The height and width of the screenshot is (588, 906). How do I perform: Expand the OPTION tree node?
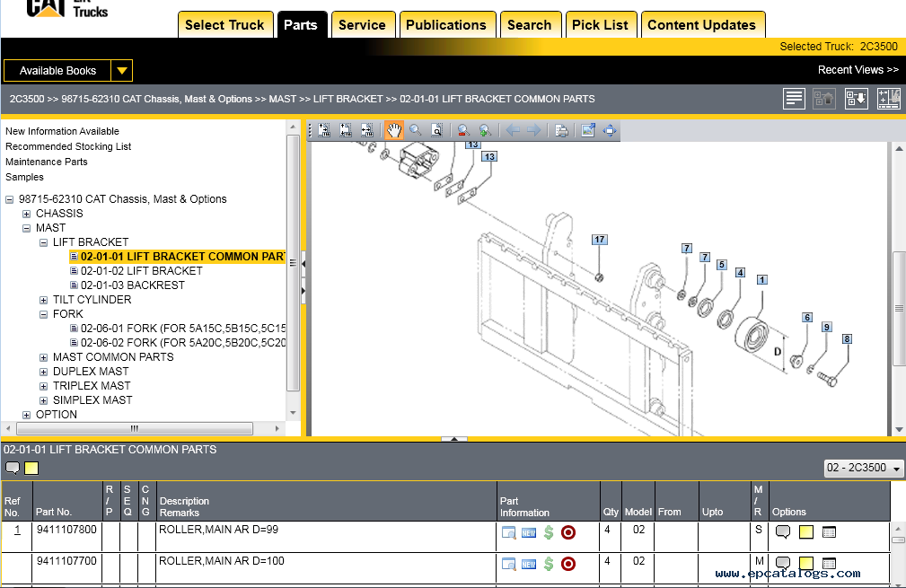coord(27,415)
